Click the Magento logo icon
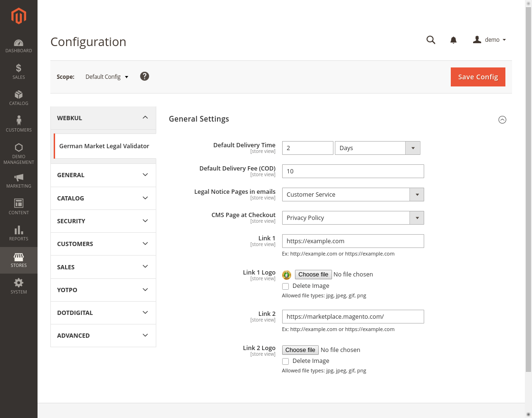The image size is (532, 418). tap(19, 16)
